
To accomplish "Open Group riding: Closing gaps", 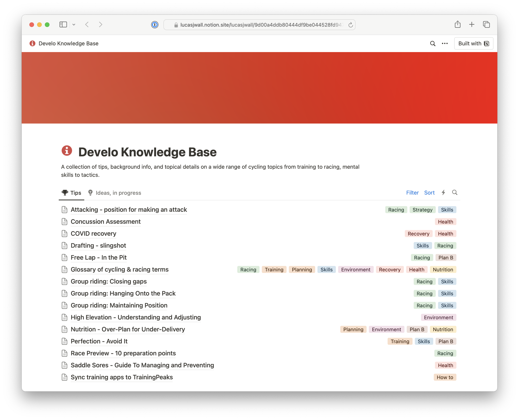I will click(109, 282).
